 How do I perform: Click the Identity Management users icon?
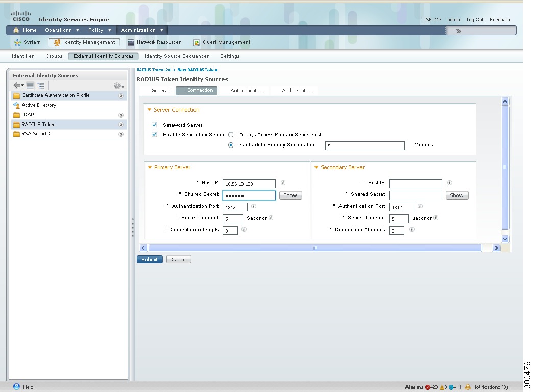coord(57,42)
